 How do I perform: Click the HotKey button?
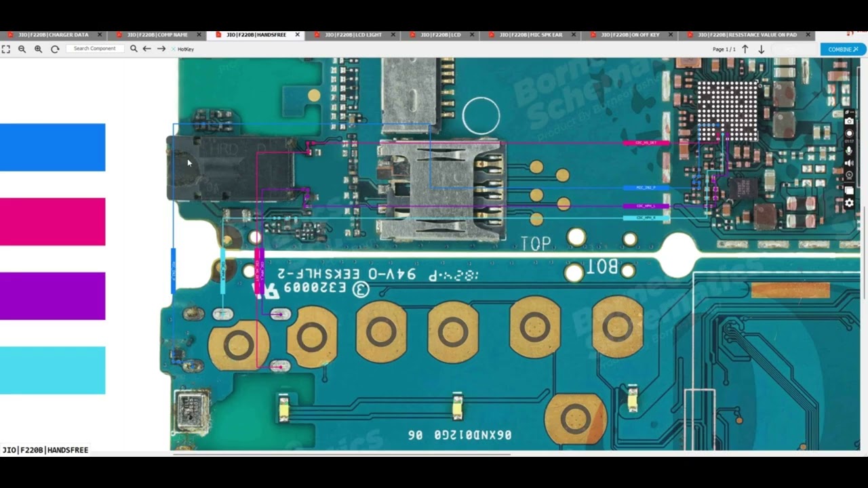[x=183, y=49]
